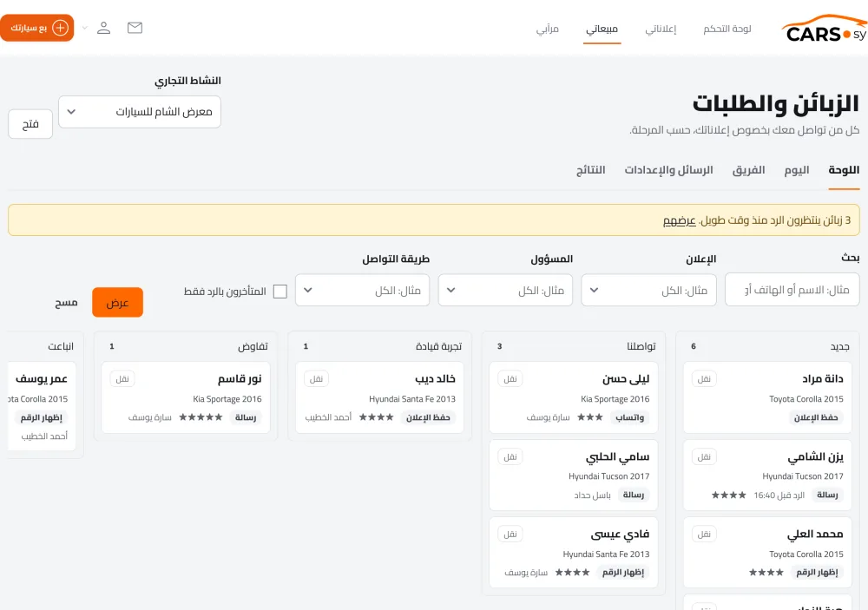Open the messages envelope icon
This screenshot has height=610, width=868.
coord(135,28)
